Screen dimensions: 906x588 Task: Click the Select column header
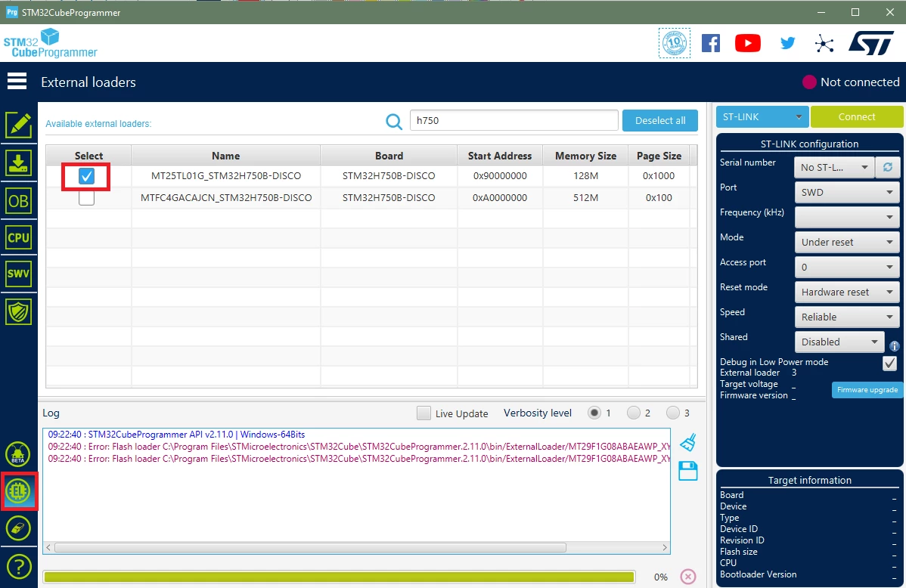88,156
